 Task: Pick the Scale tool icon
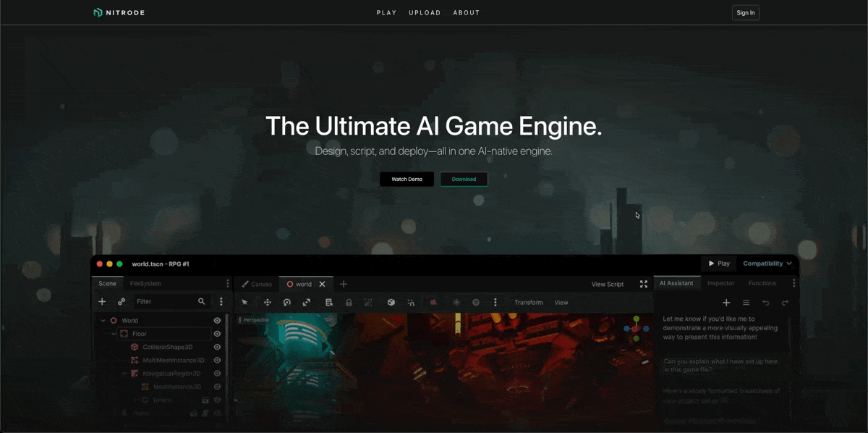coord(307,303)
